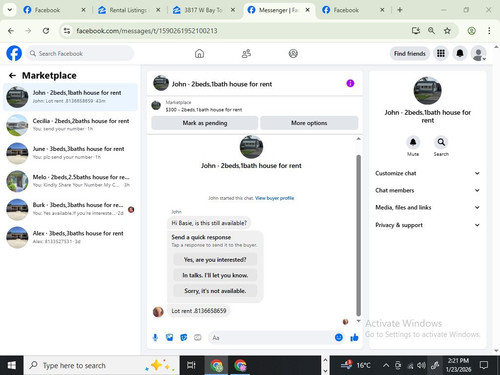
Task: Click the chat vertical scrollbar
Action: pos(359,235)
